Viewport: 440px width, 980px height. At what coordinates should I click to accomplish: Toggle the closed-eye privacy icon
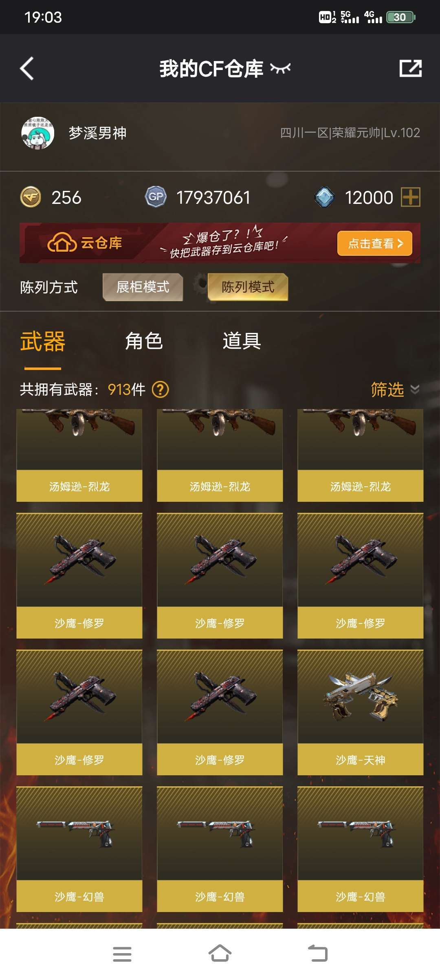click(281, 68)
